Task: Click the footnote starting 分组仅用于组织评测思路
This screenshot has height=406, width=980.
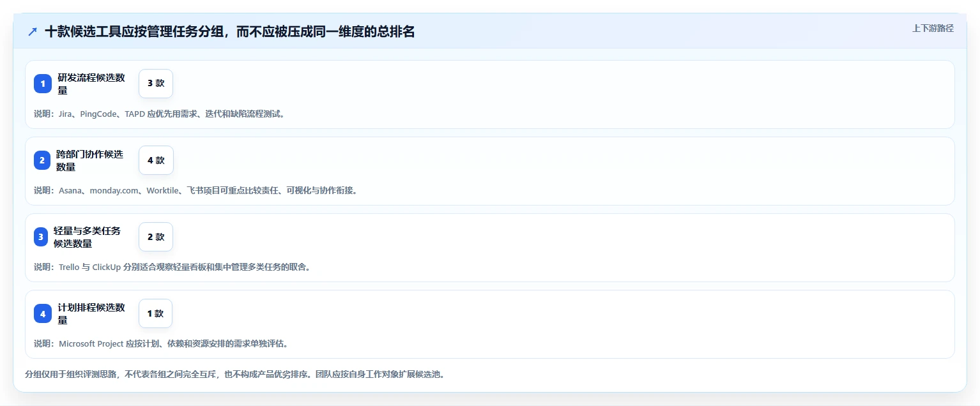Action: [234, 375]
